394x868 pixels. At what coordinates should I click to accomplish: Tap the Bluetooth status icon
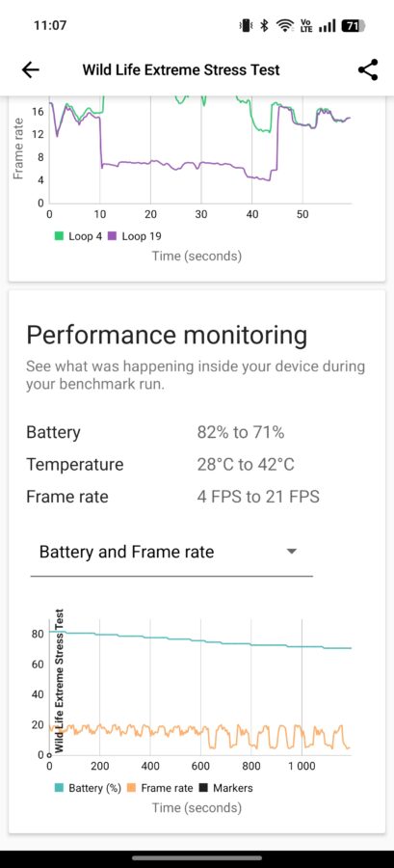point(264,25)
